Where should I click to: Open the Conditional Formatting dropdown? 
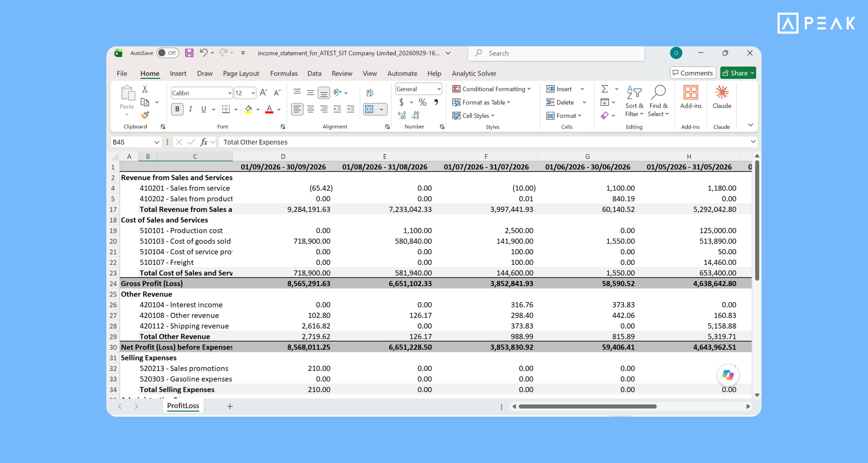pos(492,89)
